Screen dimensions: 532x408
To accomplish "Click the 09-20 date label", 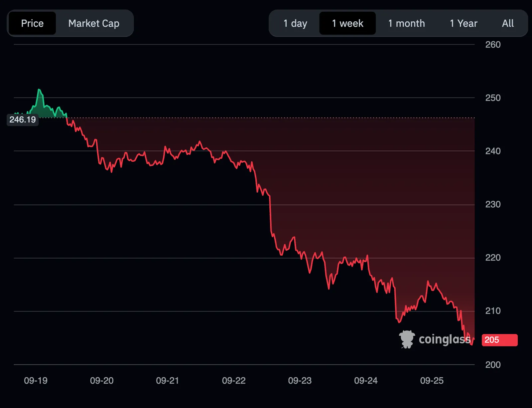I will pos(102,381).
